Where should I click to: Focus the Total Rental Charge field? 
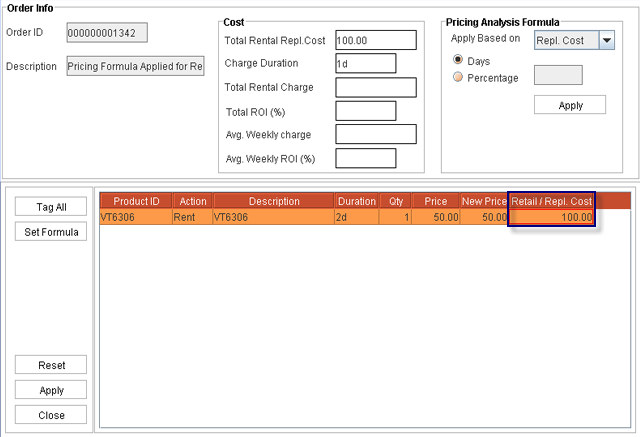pos(375,87)
